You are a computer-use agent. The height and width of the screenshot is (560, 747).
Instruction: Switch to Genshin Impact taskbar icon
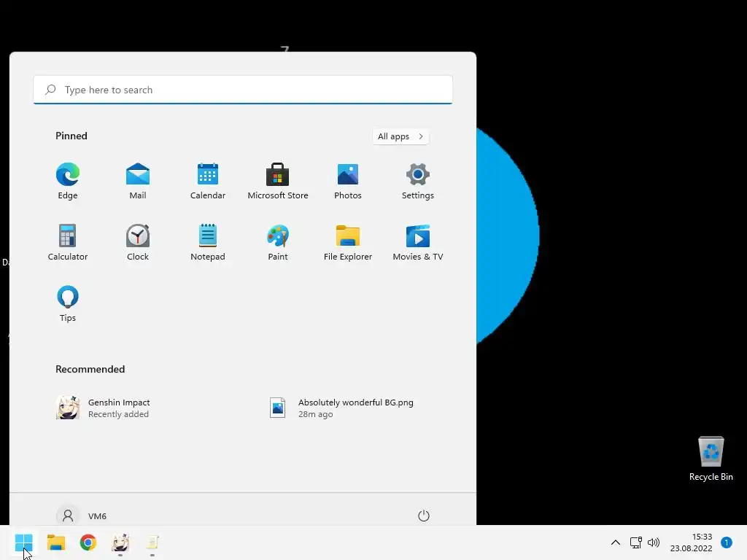pos(120,542)
